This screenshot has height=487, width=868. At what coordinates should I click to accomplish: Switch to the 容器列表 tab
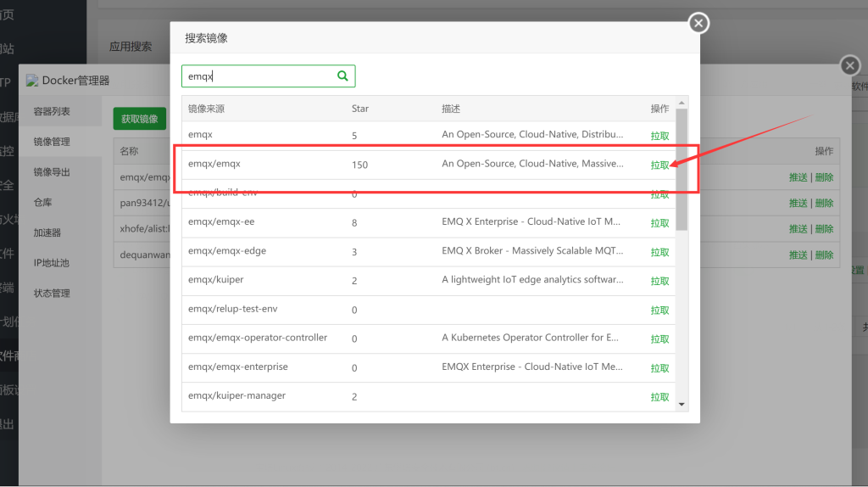pyautogui.click(x=52, y=112)
